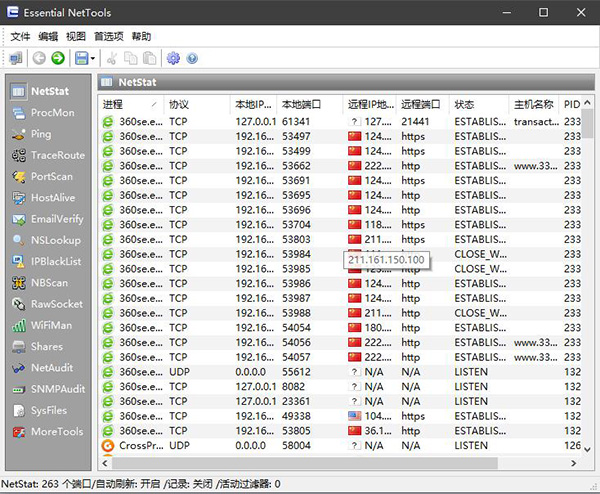Open the 文件 menu

[20, 36]
